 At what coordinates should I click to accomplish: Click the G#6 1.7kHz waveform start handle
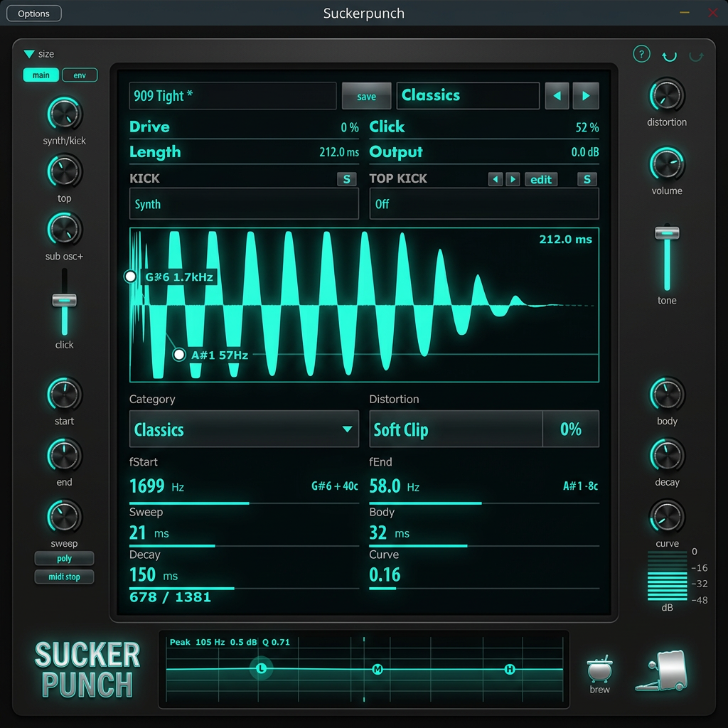(131, 277)
